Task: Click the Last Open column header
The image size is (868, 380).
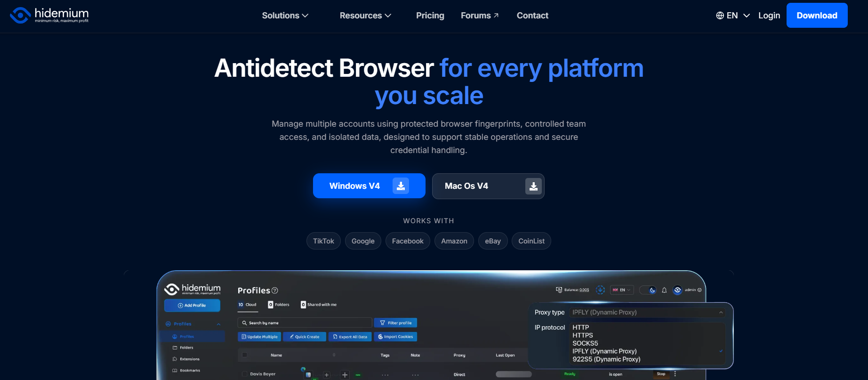Action: (x=505, y=355)
